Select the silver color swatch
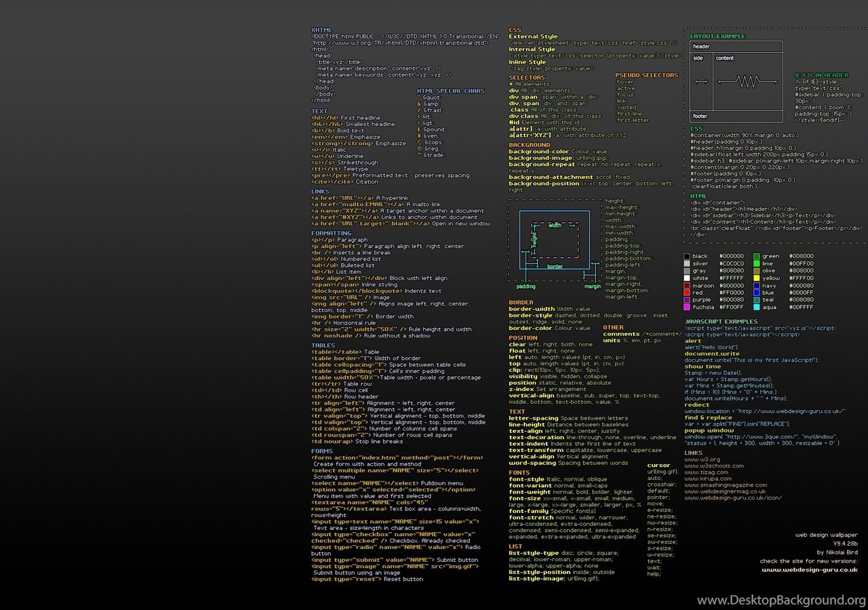868x610 pixels. pyautogui.click(x=687, y=264)
